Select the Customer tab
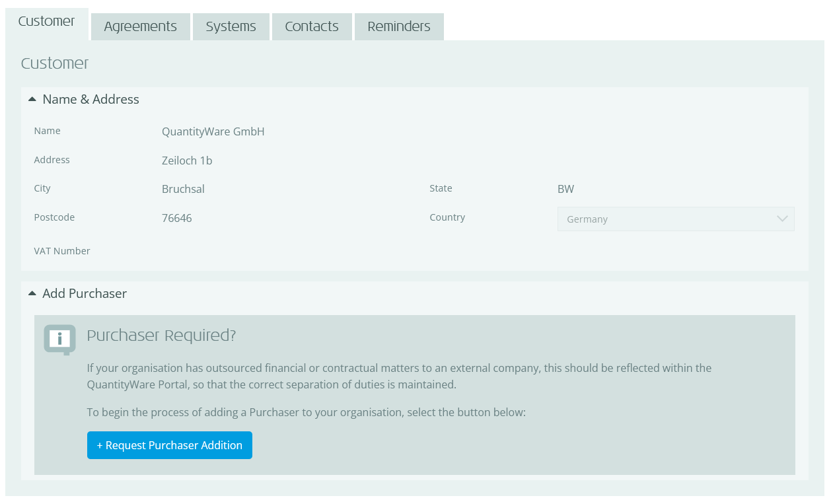 [46, 21]
